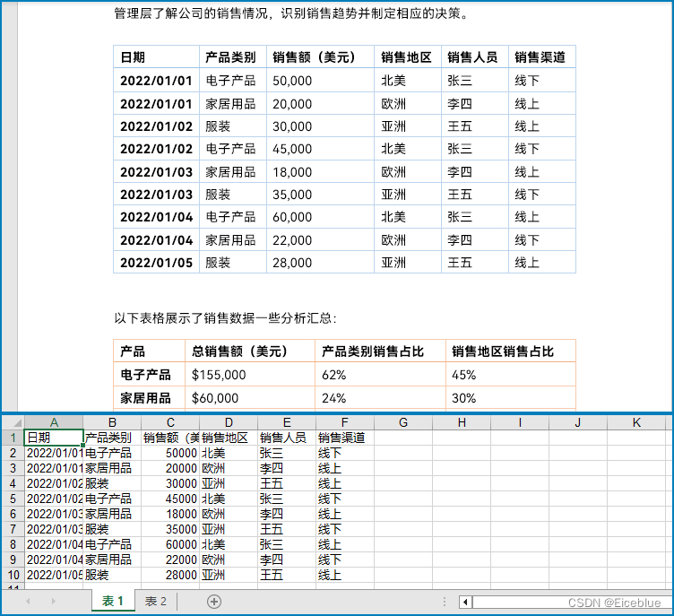The width and height of the screenshot is (674, 616).
Task: Select column E header
Action: coord(287,423)
